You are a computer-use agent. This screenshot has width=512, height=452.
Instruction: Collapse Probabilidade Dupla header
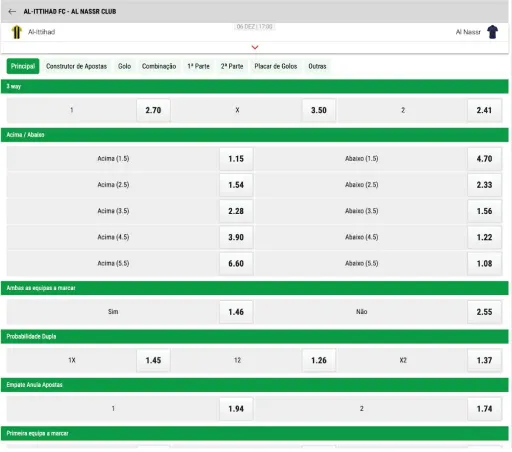point(255,336)
